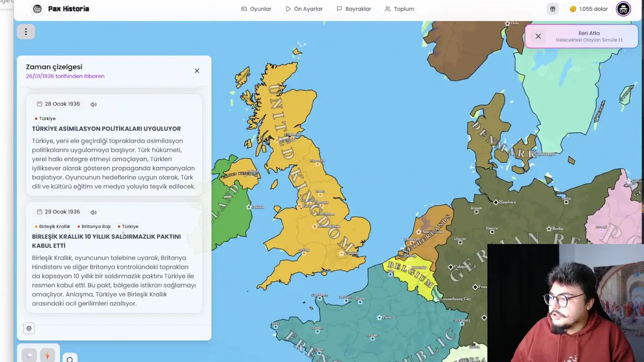Click the 28 Ocak 1936 date label
This screenshot has height=362, width=644.
coord(62,104)
